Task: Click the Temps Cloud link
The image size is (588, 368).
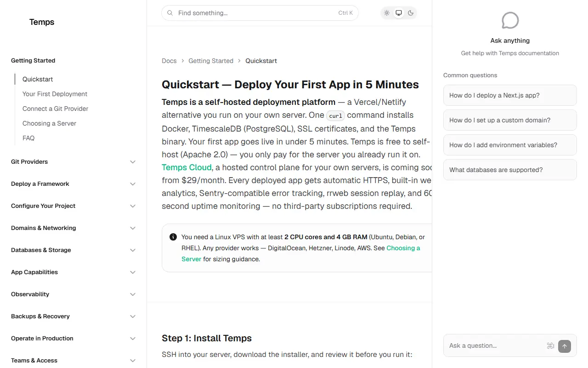Action: tap(187, 167)
